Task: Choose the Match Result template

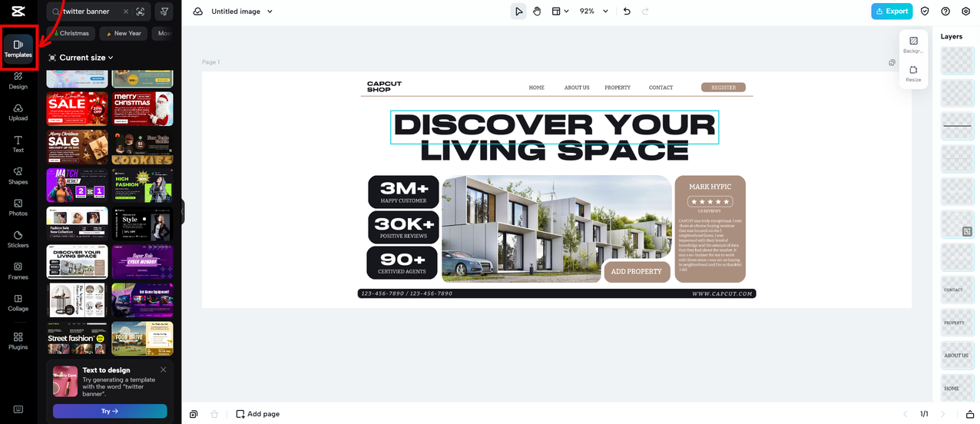Action: pos(77,185)
